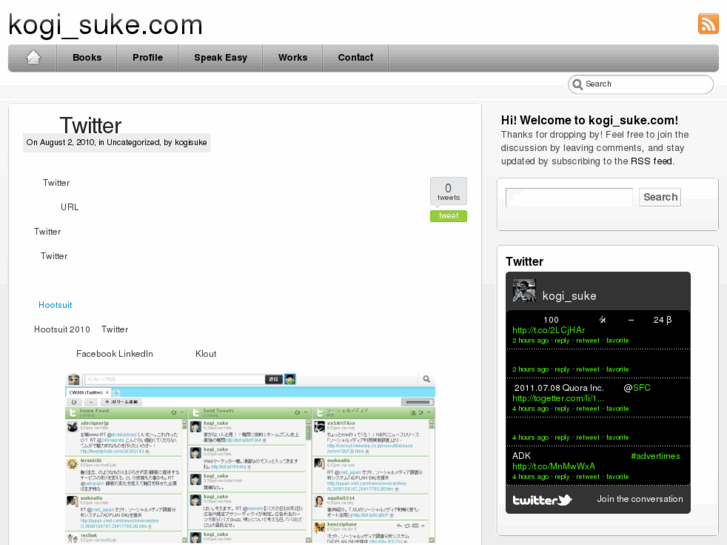727x545 pixels.
Task: Open the #advertimes hashtag
Action: click(655, 456)
